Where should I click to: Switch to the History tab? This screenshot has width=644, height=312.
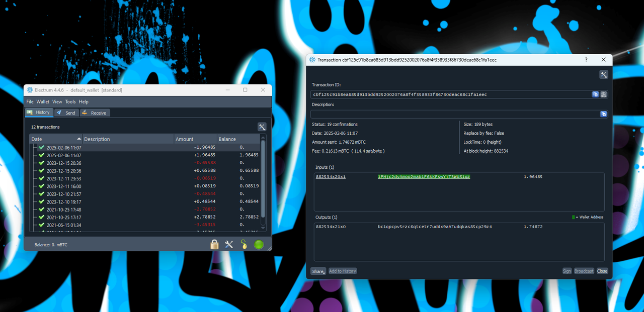pos(38,113)
